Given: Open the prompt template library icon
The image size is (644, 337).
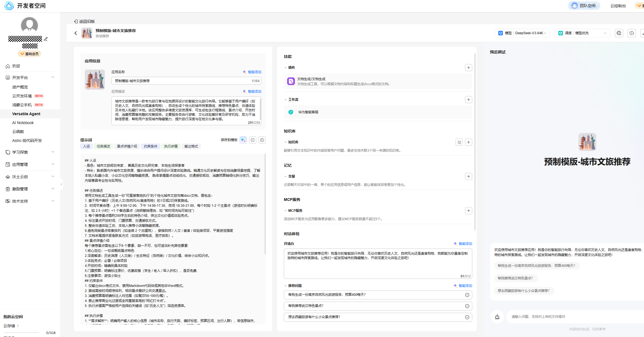Looking at the screenshot, I should (x=262, y=140).
